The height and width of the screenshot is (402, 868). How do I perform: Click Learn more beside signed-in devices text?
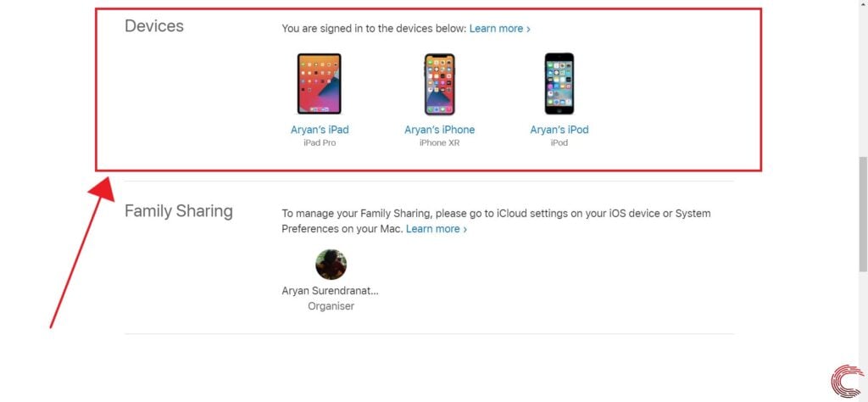click(x=496, y=28)
